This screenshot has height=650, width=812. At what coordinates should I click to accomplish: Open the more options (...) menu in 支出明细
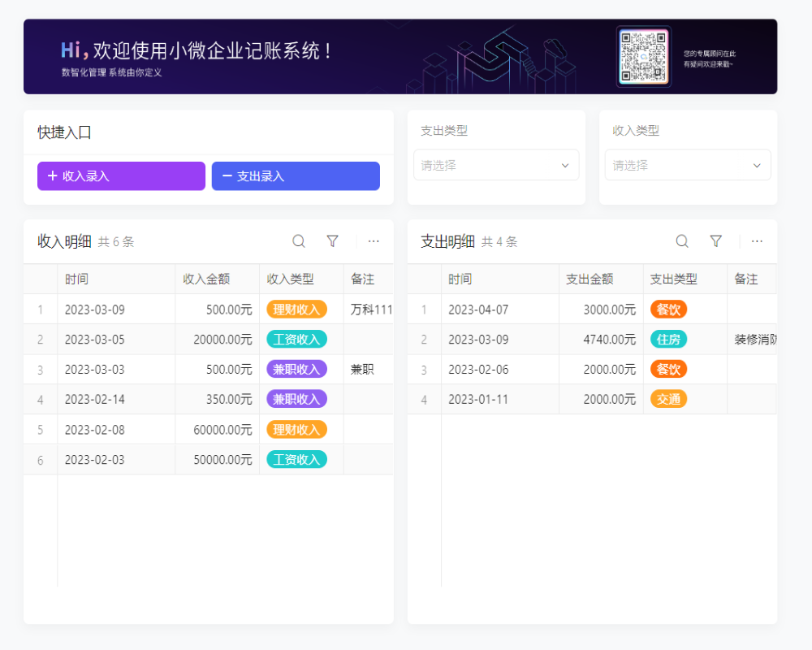[757, 240]
